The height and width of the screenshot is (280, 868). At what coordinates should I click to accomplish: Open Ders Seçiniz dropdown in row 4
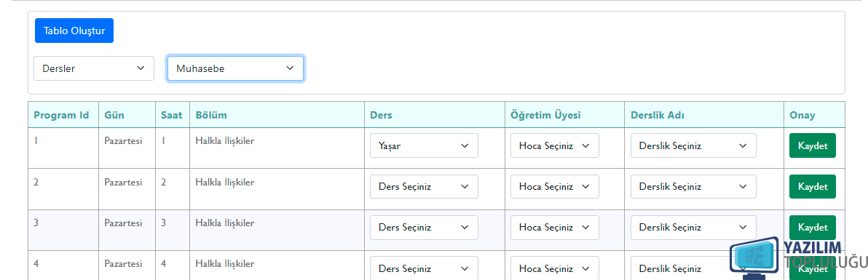[424, 268]
